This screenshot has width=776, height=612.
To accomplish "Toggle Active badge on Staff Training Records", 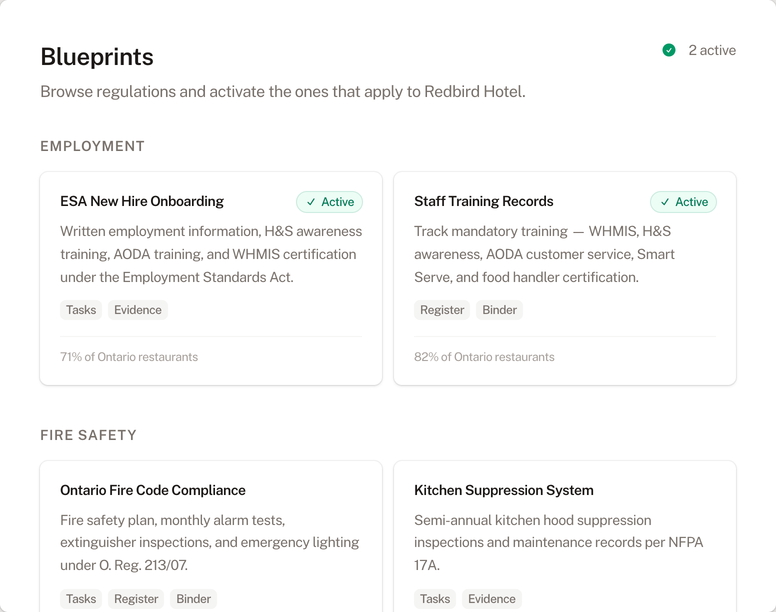I will [x=683, y=202].
